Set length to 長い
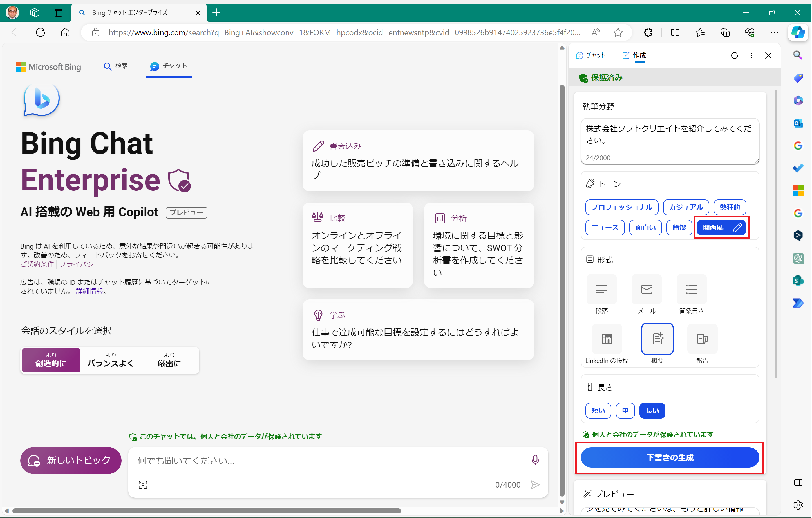The image size is (812, 518). [652, 411]
